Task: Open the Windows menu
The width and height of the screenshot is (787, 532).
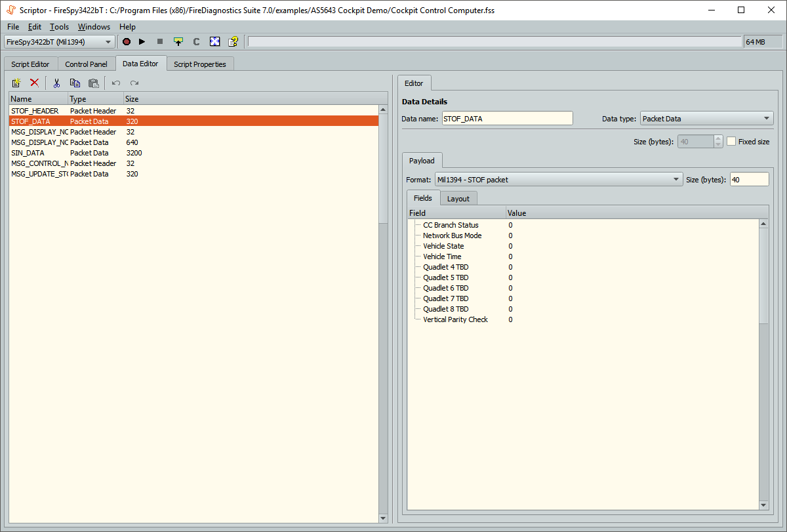Action: [94, 27]
